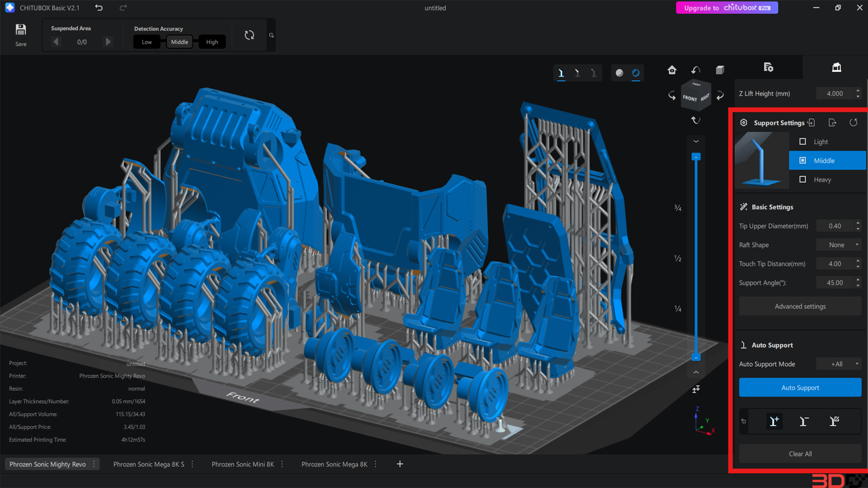
Task: Select the first support display mode icon
Action: tap(561, 73)
